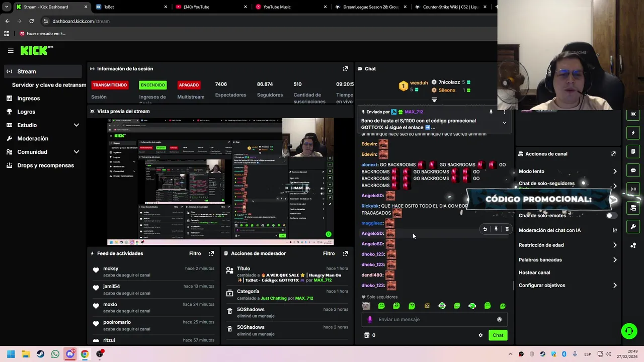Screen dimensions: 644x362
Task: Delete the hovered chat message with trash icon
Action: click(x=507, y=229)
